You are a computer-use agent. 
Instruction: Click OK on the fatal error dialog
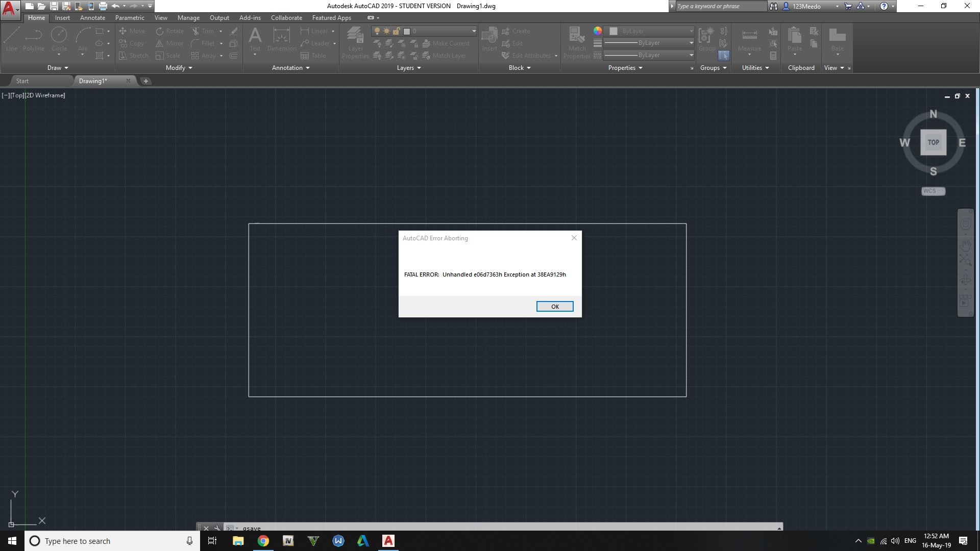555,306
